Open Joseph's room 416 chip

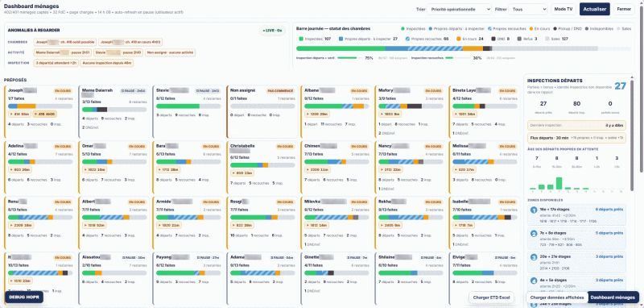19,114
